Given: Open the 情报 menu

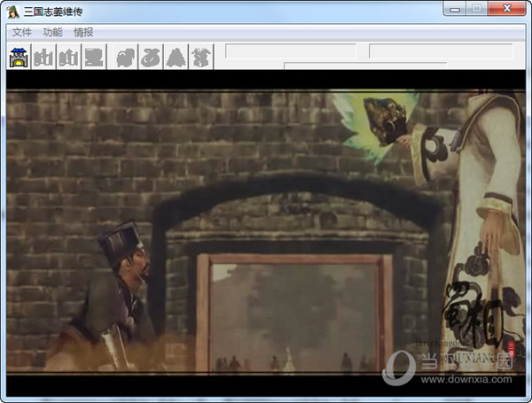Looking at the screenshot, I should (83, 33).
